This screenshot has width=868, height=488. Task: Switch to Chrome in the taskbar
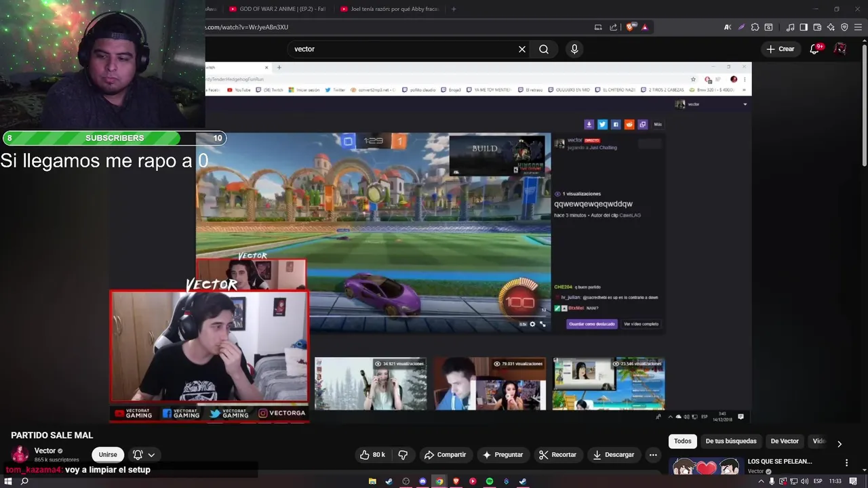[439, 481]
